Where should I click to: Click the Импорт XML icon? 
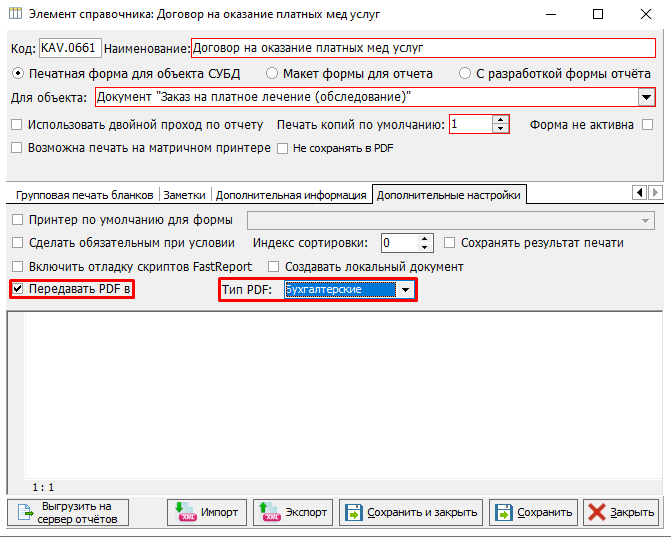[x=185, y=512]
